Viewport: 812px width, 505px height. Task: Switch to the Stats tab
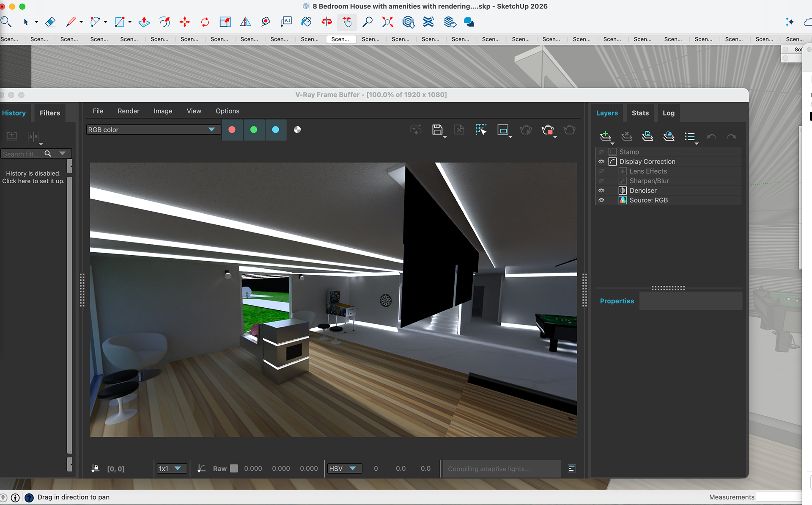640,113
